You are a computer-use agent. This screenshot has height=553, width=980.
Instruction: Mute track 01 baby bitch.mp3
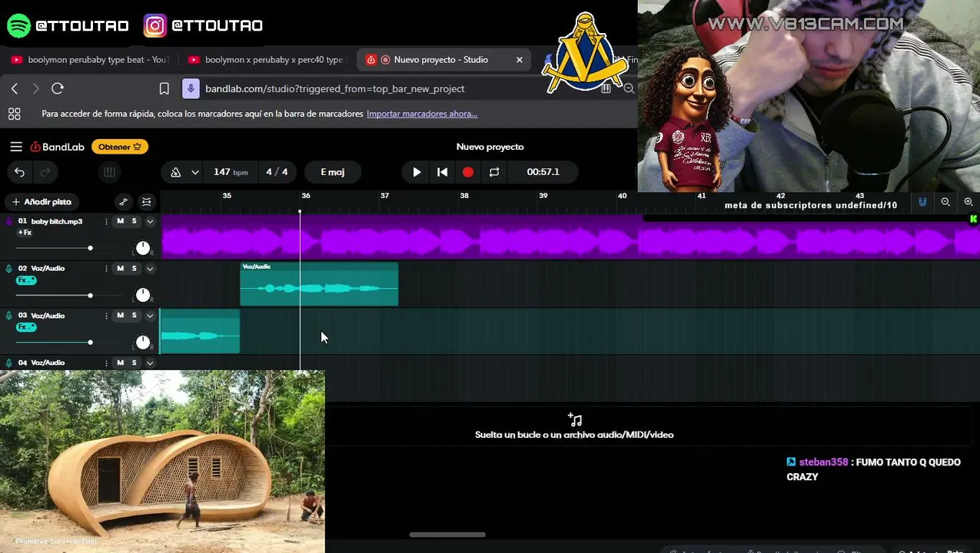(x=120, y=221)
